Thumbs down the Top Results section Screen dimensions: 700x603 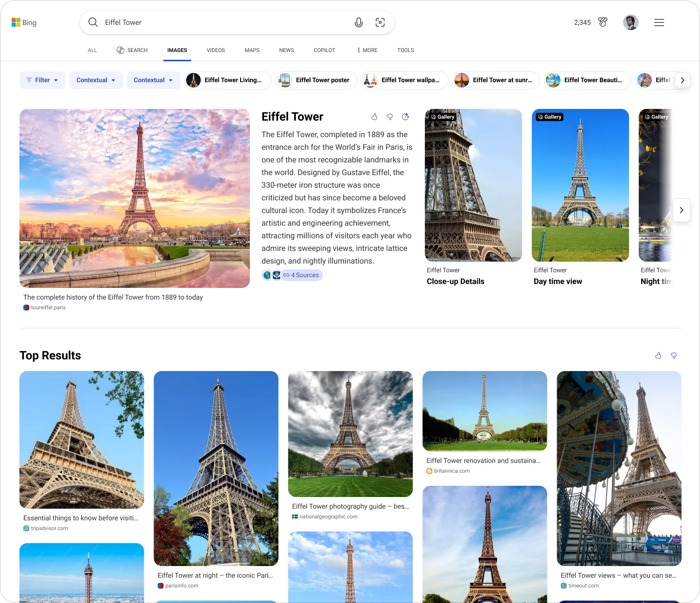pyautogui.click(x=674, y=355)
